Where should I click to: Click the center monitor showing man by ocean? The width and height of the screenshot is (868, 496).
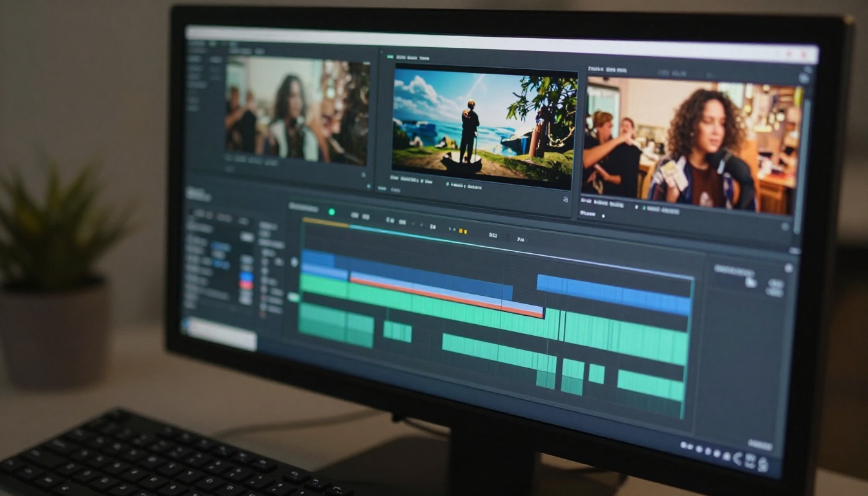point(484,127)
